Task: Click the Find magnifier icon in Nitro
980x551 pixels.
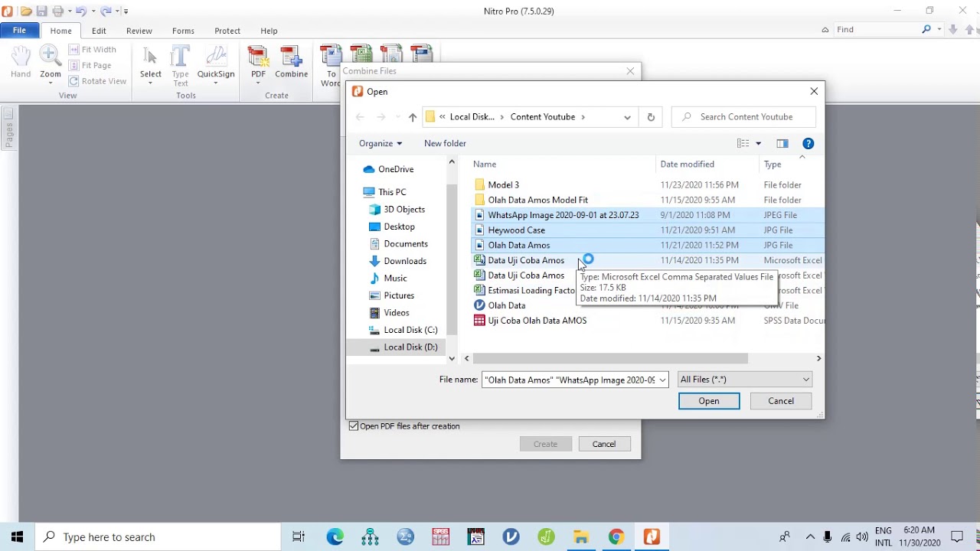Action: pyautogui.click(x=926, y=29)
